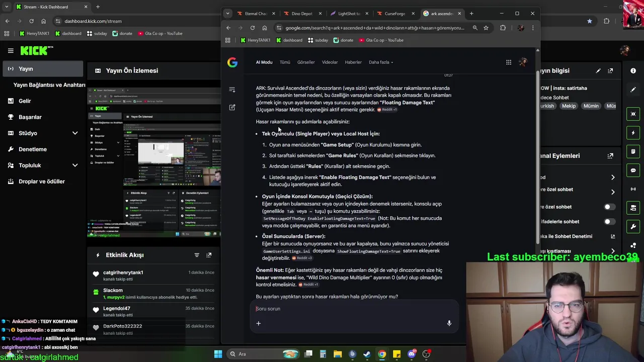Image resolution: width=644 pixels, height=362 pixels.
Task: Select Yayın in the Kick sidebar
Action: [43, 69]
